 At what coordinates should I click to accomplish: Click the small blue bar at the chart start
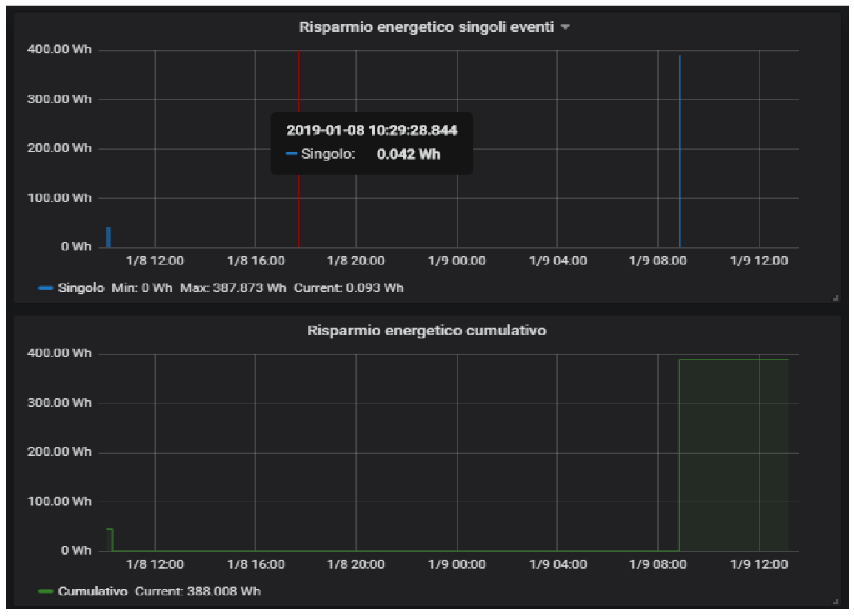(x=109, y=237)
